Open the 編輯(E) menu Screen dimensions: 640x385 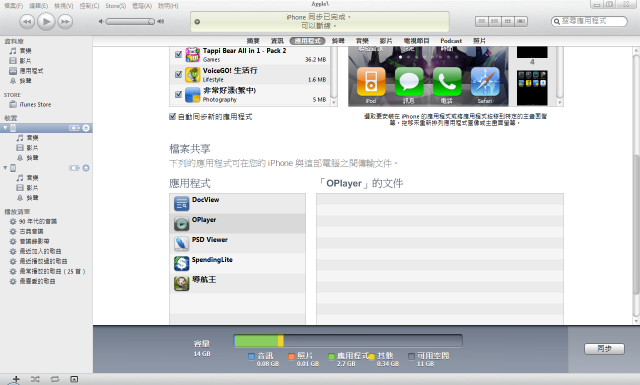(38, 6)
